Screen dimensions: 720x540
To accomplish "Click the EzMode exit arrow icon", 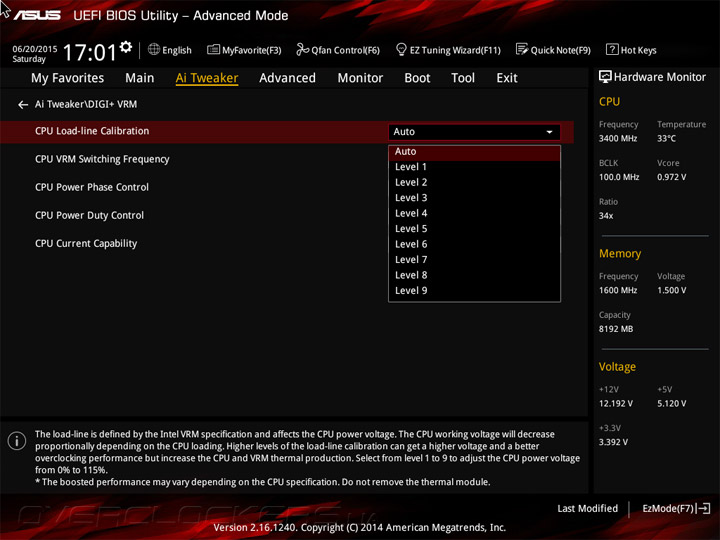I will coord(703,508).
